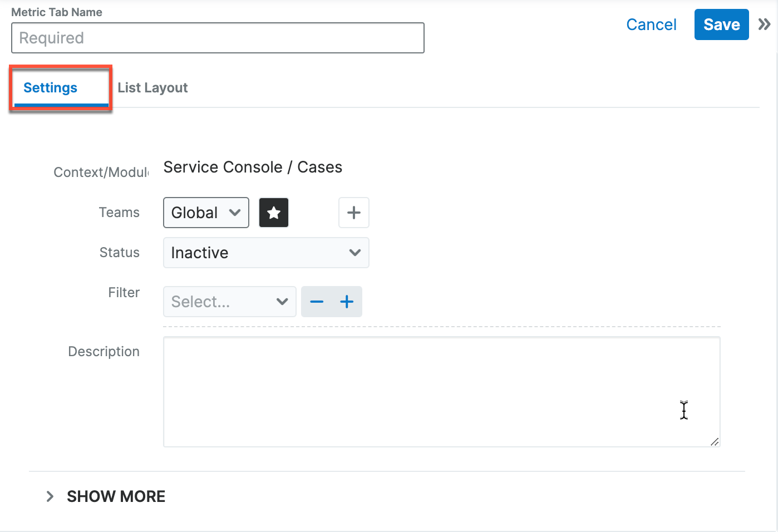Open the Status dropdown set to Inactive

[266, 253]
